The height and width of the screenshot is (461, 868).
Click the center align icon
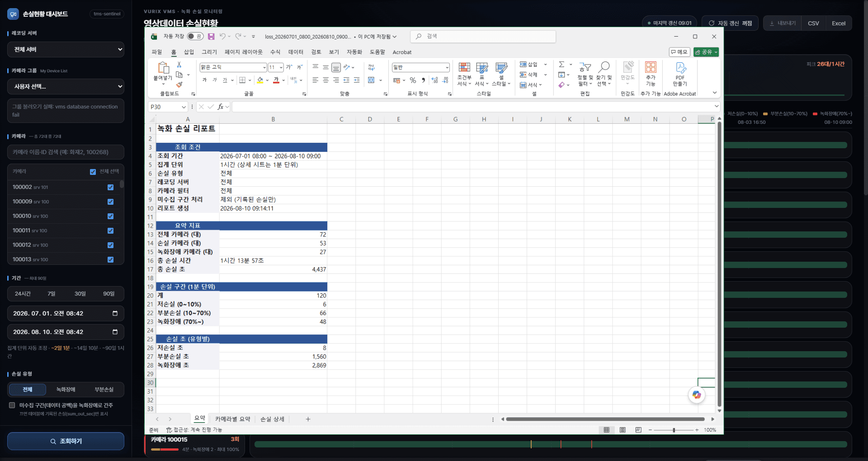(x=325, y=80)
